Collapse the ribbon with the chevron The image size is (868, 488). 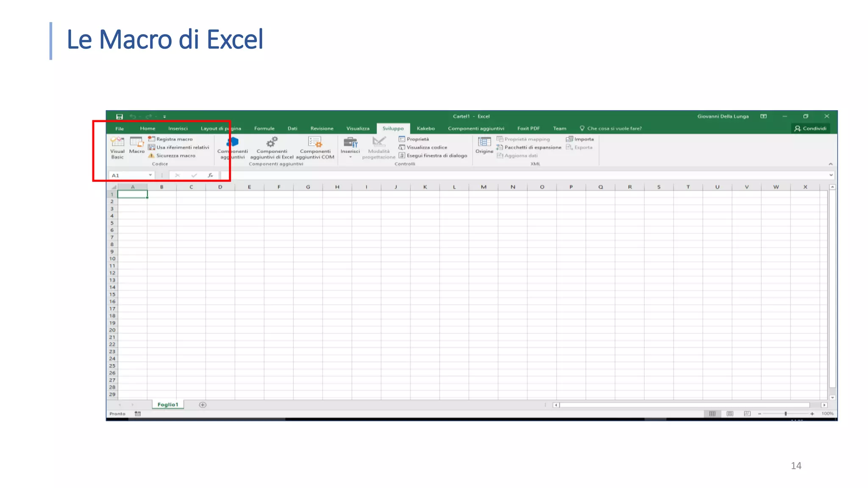(x=830, y=164)
